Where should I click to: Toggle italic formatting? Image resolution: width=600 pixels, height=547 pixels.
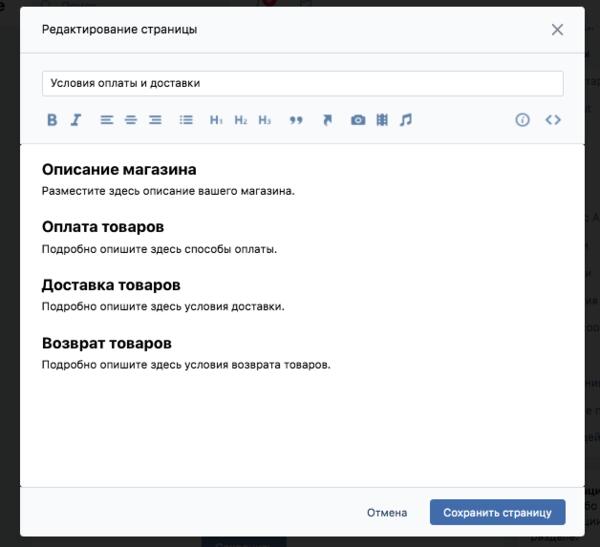coord(76,120)
